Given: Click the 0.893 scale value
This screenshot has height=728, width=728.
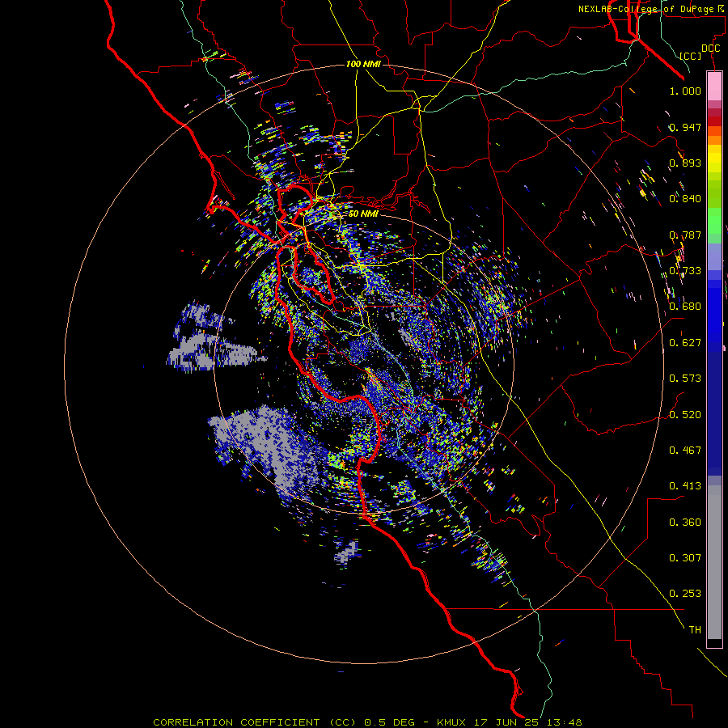Looking at the screenshot, I should click(x=685, y=163).
